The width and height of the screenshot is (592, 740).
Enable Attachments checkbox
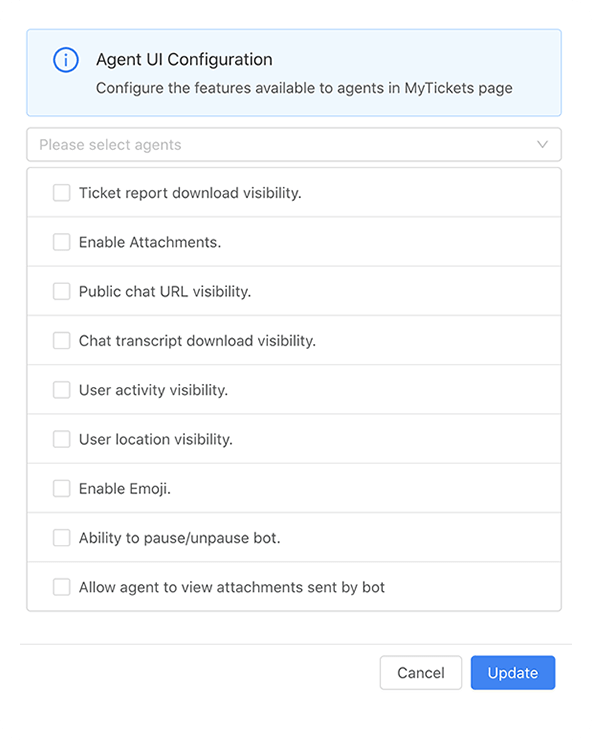(x=61, y=242)
